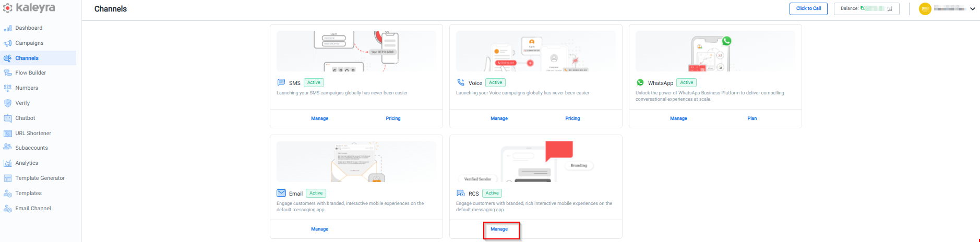Screen dimensions: 980x242
Task: Click the yellow user avatar
Action: (925, 9)
